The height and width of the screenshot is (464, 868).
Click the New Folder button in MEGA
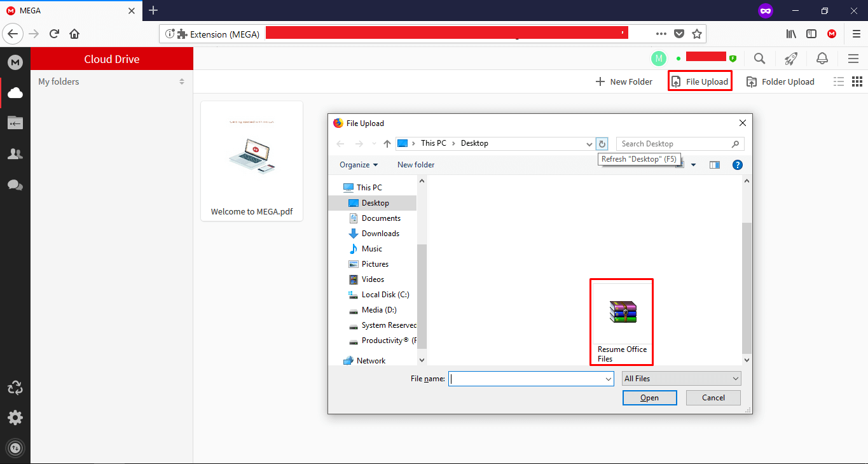tap(624, 81)
